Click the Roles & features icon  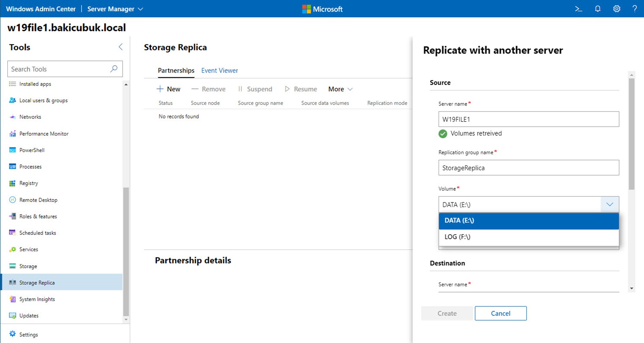click(12, 216)
